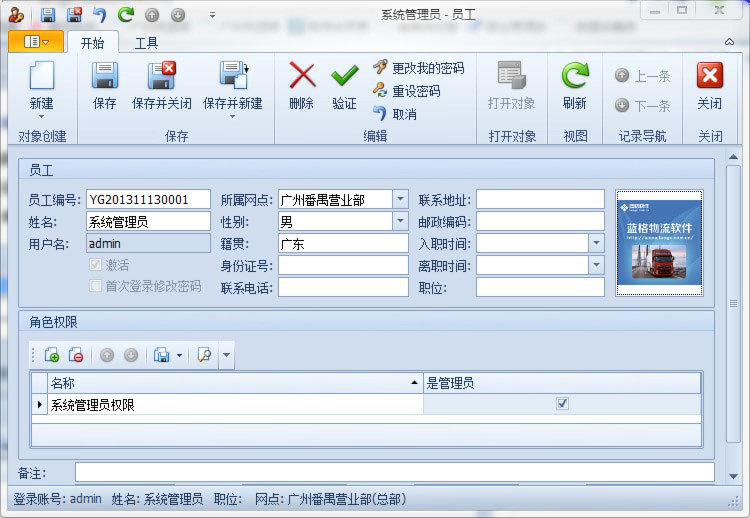Click the 备注 (Remarks) input field

(x=394, y=472)
